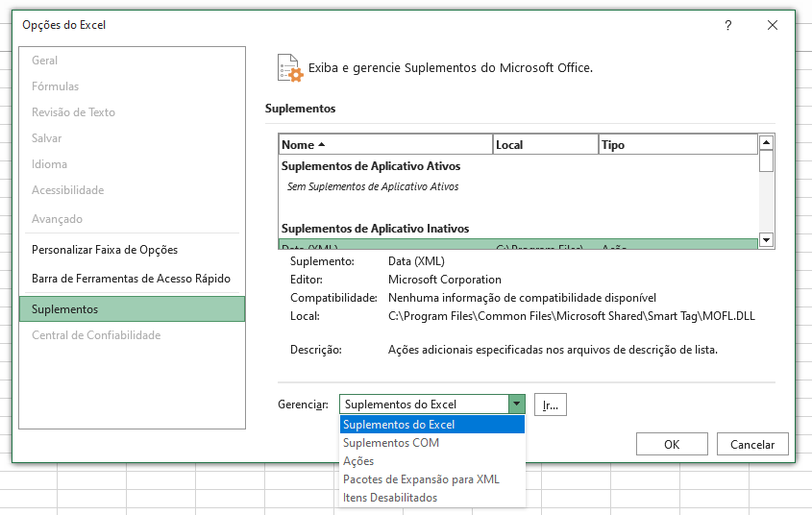Click the Suplementos de Aplicativo Inativos heading
Image resolution: width=812 pixels, height=515 pixels.
point(375,229)
